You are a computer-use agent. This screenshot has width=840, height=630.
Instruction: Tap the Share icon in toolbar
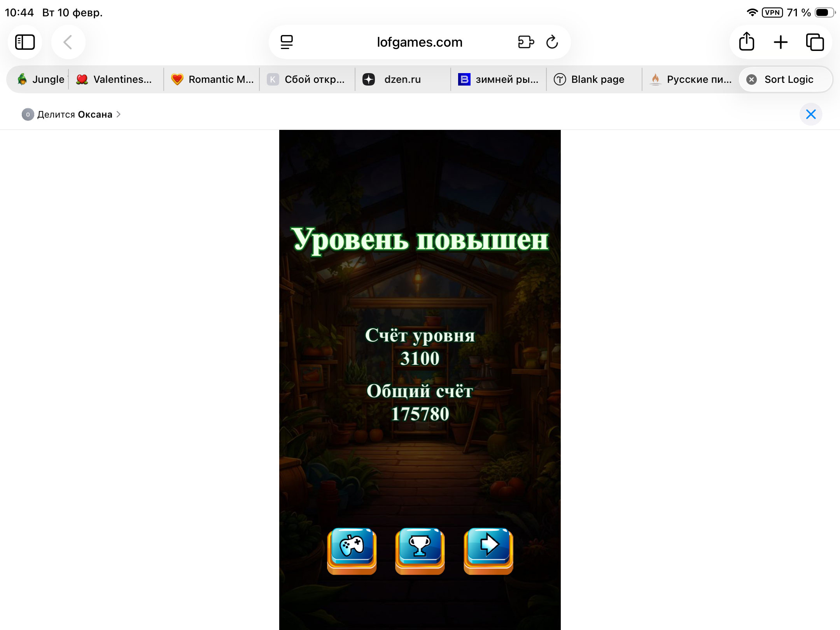[746, 42]
